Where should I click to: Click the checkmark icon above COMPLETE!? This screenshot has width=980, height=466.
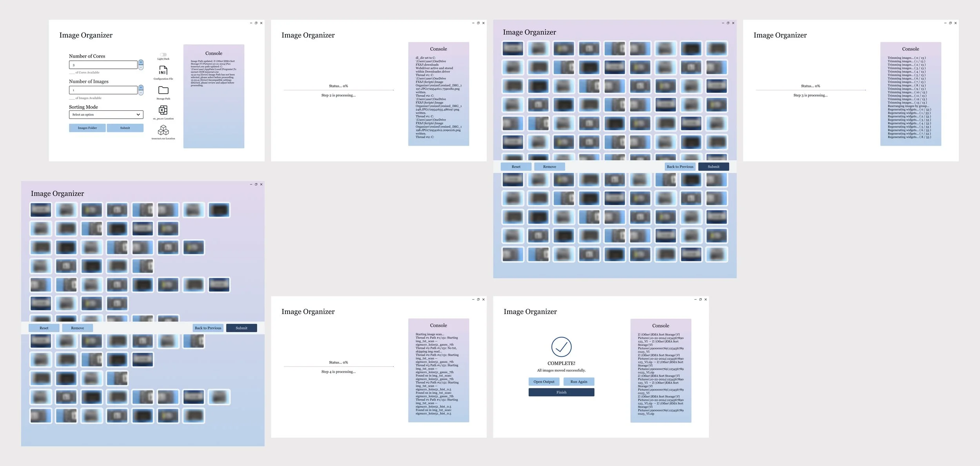click(561, 347)
